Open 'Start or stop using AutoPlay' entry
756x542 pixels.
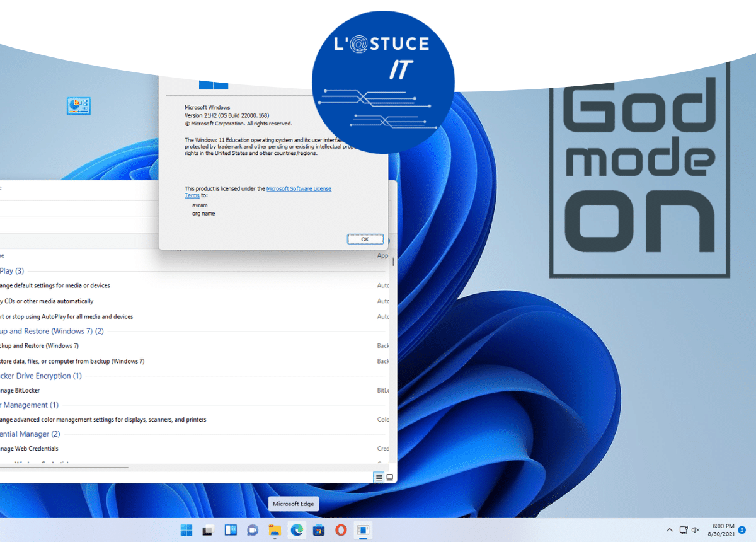coord(66,316)
